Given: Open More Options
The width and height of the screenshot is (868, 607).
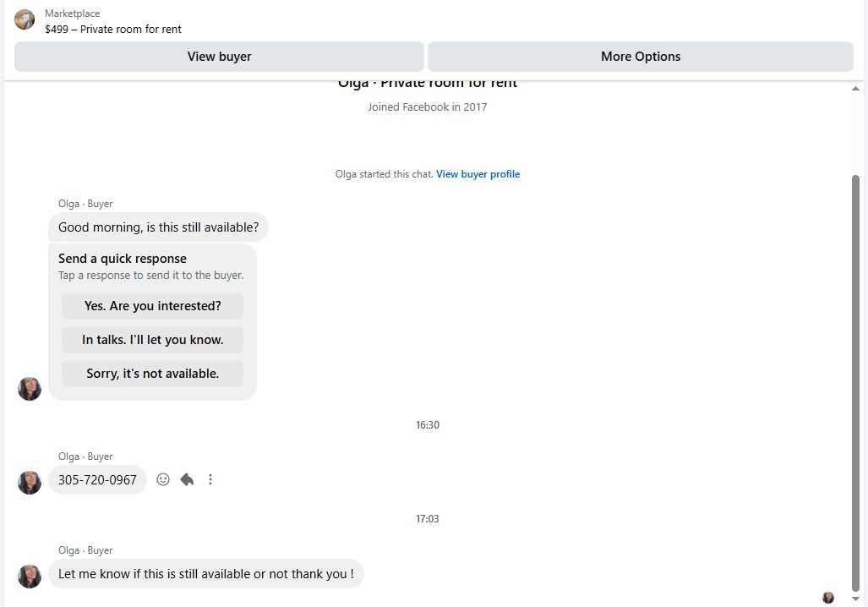Looking at the screenshot, I should click(641, 57).
